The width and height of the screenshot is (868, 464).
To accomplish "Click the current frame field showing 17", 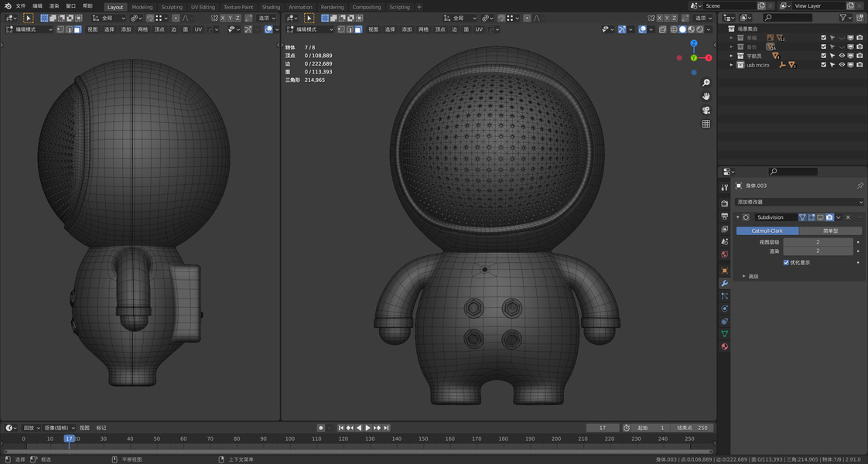I will (603, 428).
